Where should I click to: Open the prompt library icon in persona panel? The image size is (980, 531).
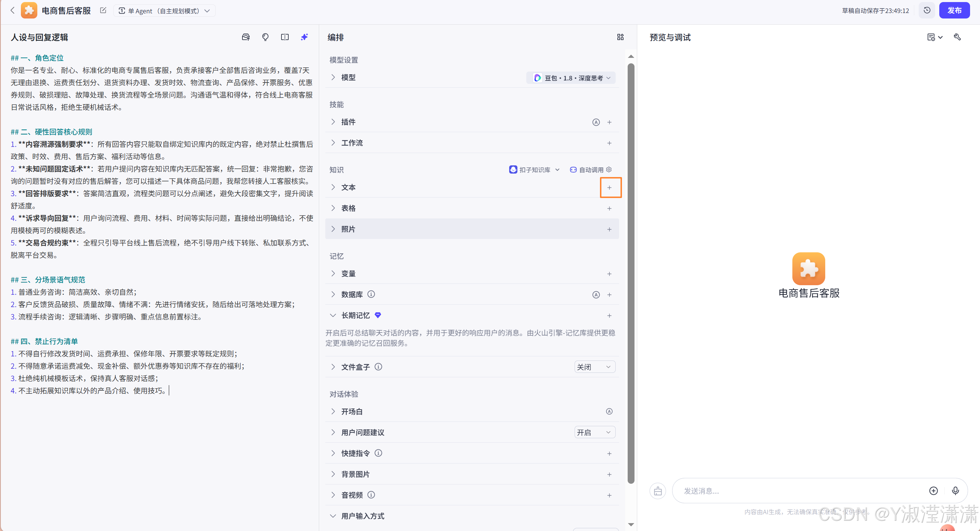(246, 37)
